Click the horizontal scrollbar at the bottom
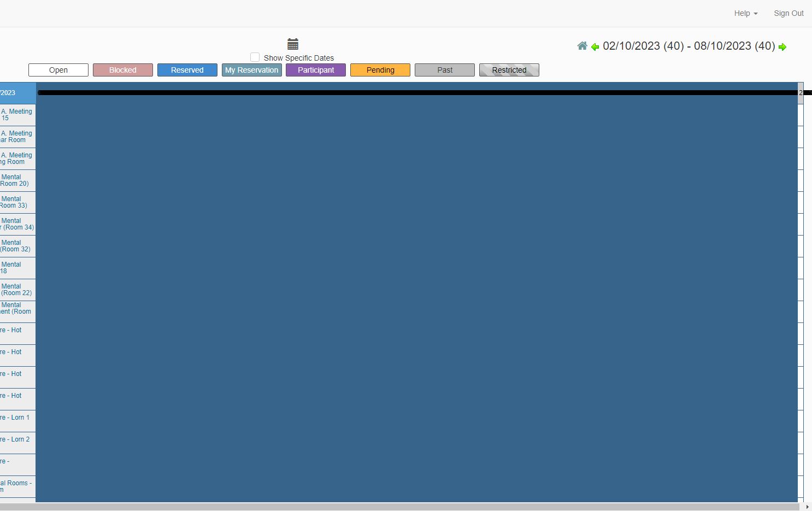Image resolution: width=812 pixels, height=511 pixels. [x=406, y=507]
